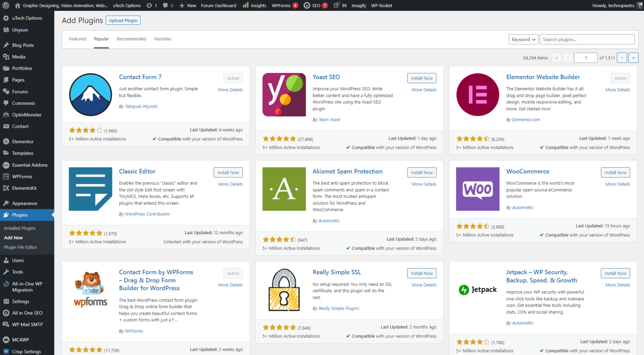The image size is (644, 355).
Task: Click the WooCommerce Woo logo
Action: click(x=478, y=189)
